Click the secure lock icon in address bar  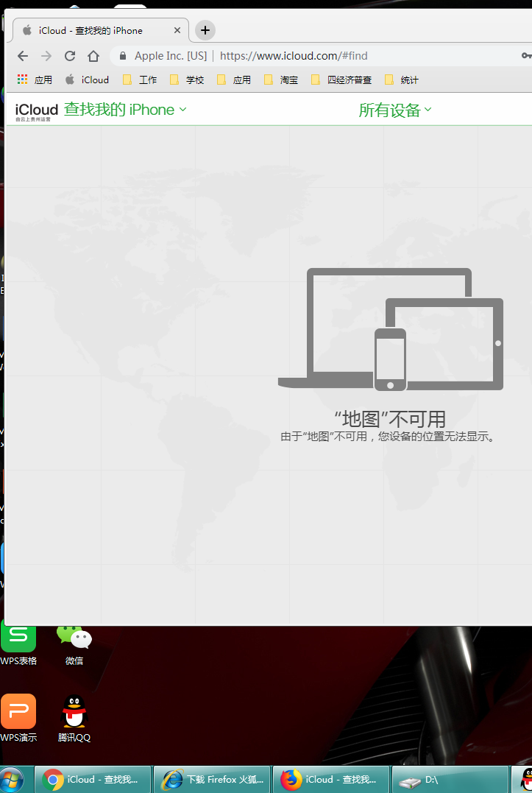(122, 56)
